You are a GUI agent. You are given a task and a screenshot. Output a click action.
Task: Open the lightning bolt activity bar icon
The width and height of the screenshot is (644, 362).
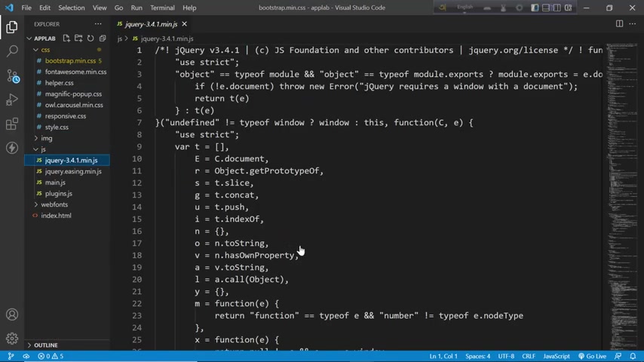click(x=12, y=148)
